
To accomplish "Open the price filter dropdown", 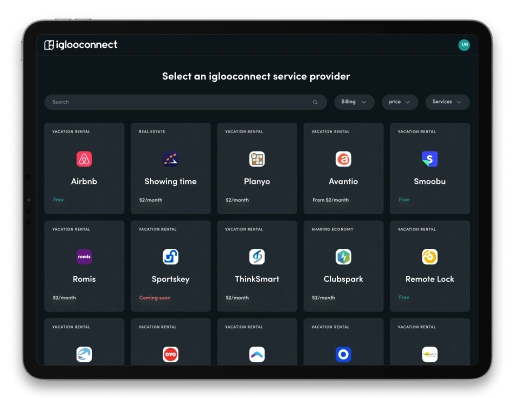I will pos(400,102).
